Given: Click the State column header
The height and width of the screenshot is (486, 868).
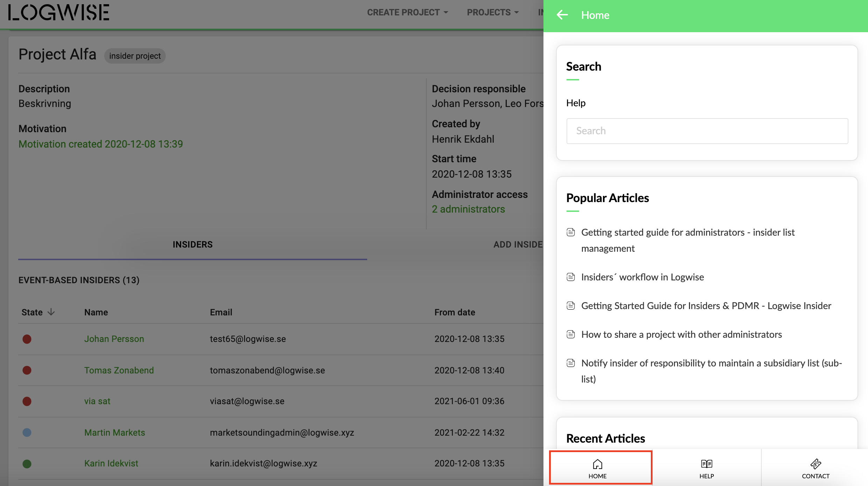Looking at the screenshot, I should click(x=32, y=312).
